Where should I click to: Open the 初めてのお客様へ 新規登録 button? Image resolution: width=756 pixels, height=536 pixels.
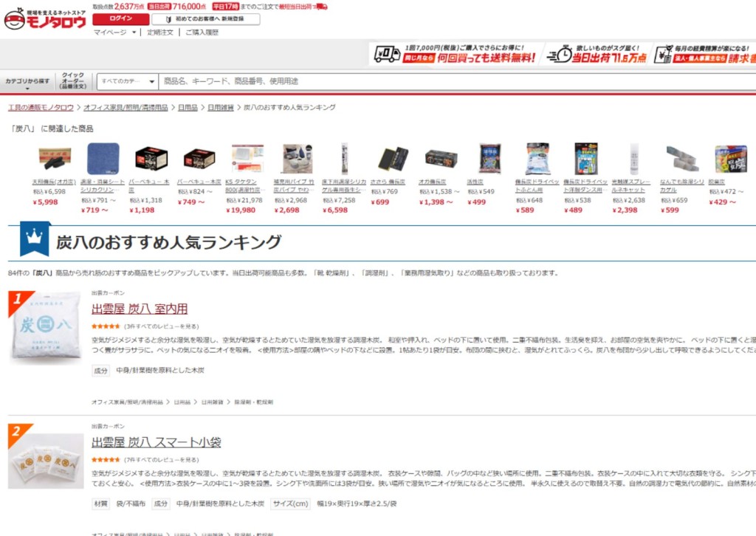pos(206,18)
